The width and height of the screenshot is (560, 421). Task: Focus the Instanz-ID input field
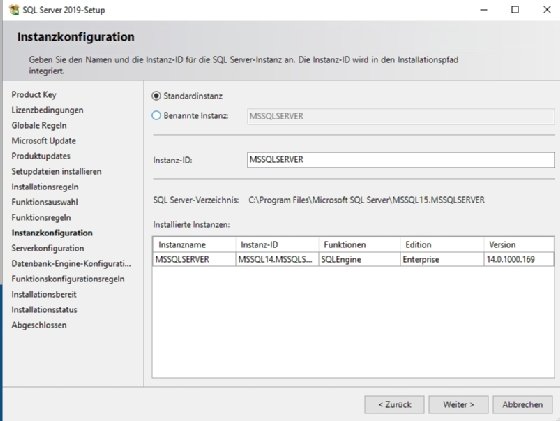(400, 160)
